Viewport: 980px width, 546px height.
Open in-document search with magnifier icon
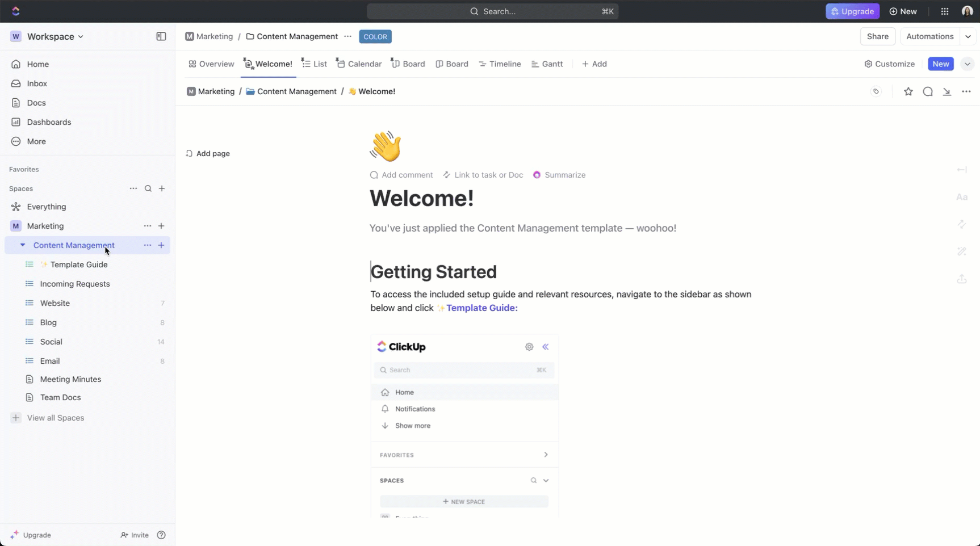pos(928,91)
